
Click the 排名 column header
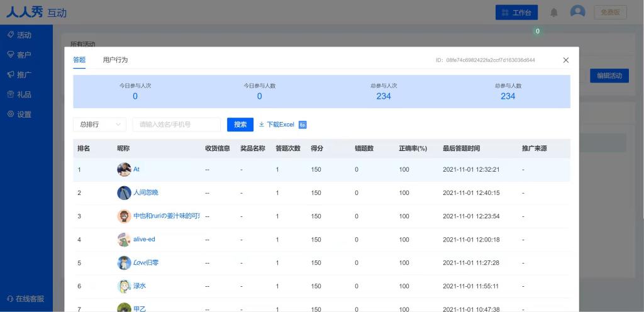84,148
